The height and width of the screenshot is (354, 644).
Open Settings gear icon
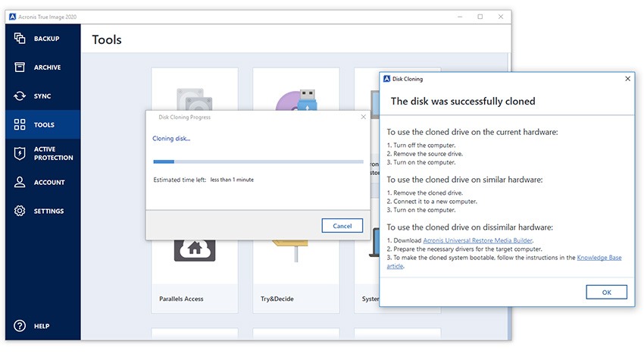tap(20, 211)
